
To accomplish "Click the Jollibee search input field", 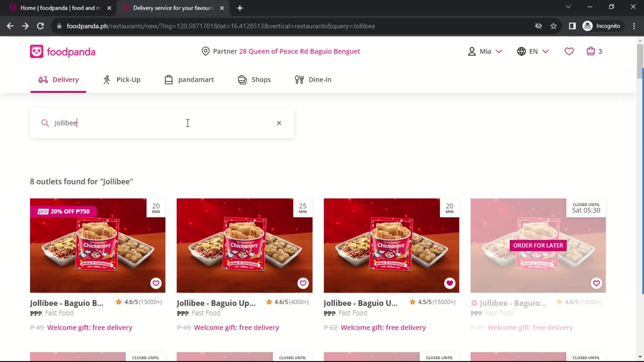I will point(162,123).
